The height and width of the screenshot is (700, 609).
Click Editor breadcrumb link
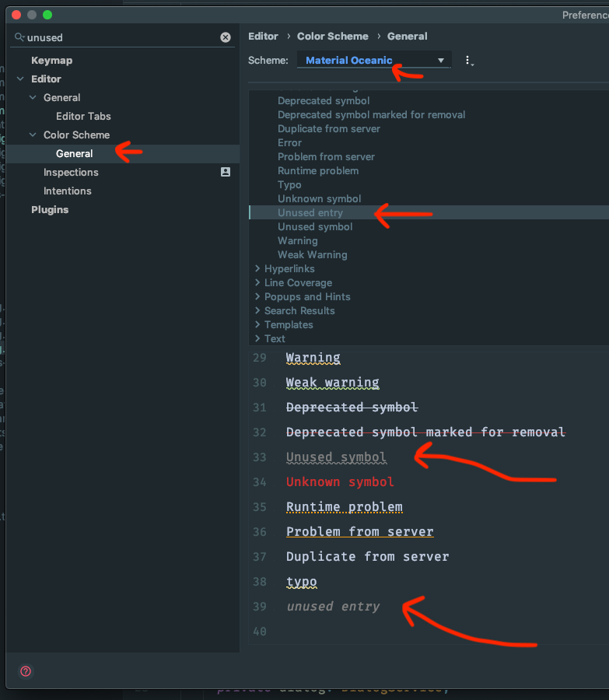263,36
